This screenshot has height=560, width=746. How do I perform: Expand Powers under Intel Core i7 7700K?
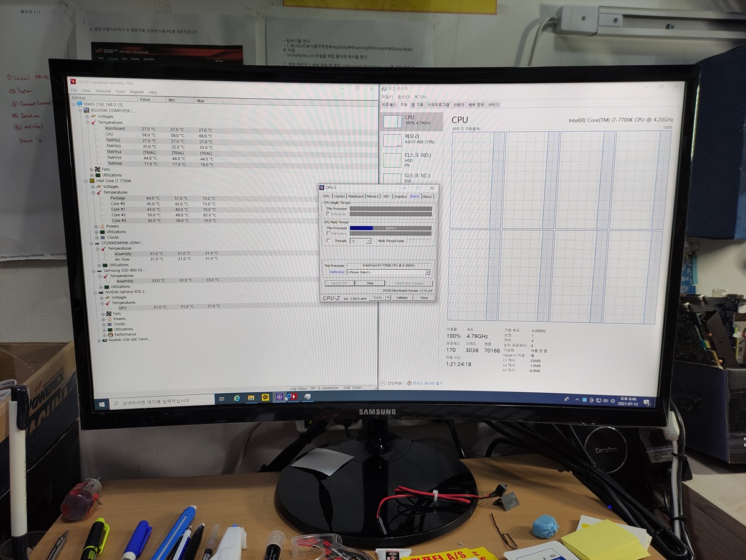(96, 226)
